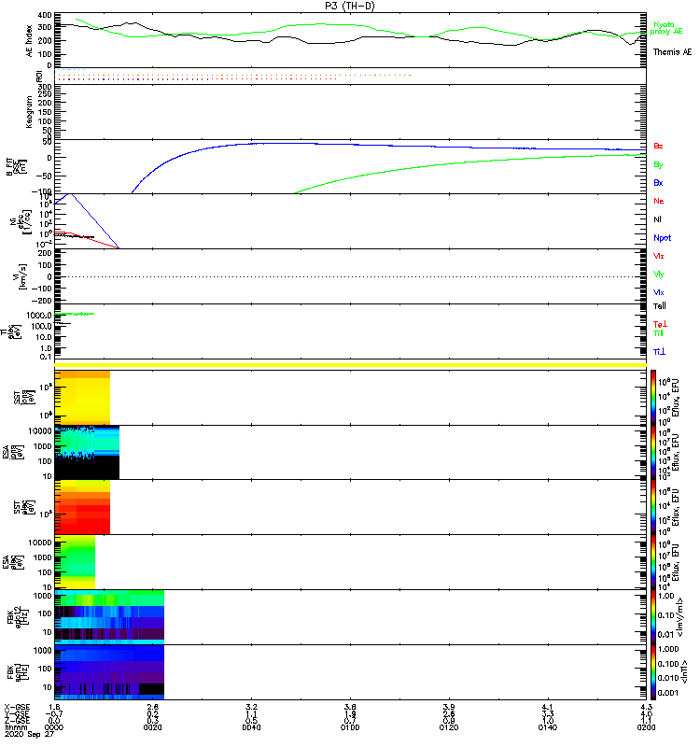Viewport: 700px width, 747px height.
Task: Click the green "Ti∥" temperature legend label
Action: 658,333
